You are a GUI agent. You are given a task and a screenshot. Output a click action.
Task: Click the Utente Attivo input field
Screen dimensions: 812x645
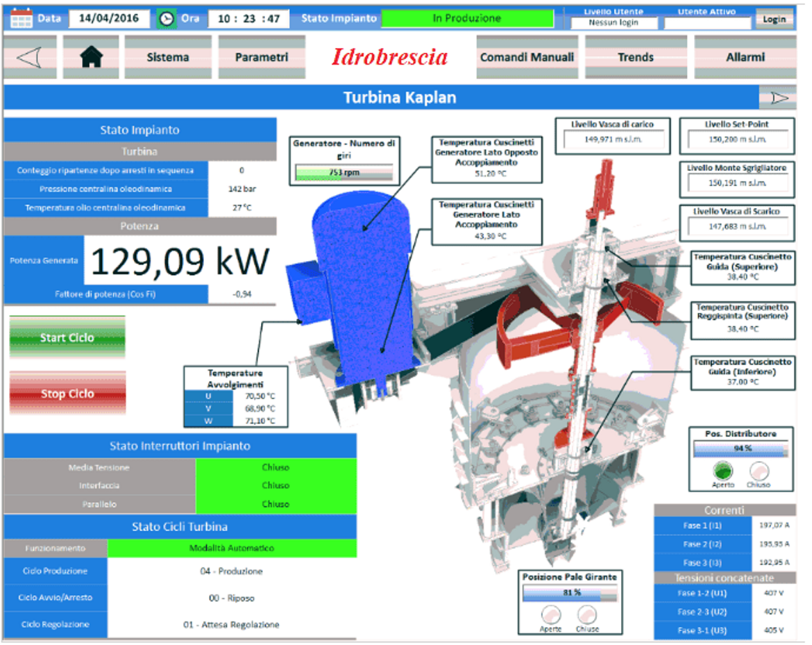707,23
